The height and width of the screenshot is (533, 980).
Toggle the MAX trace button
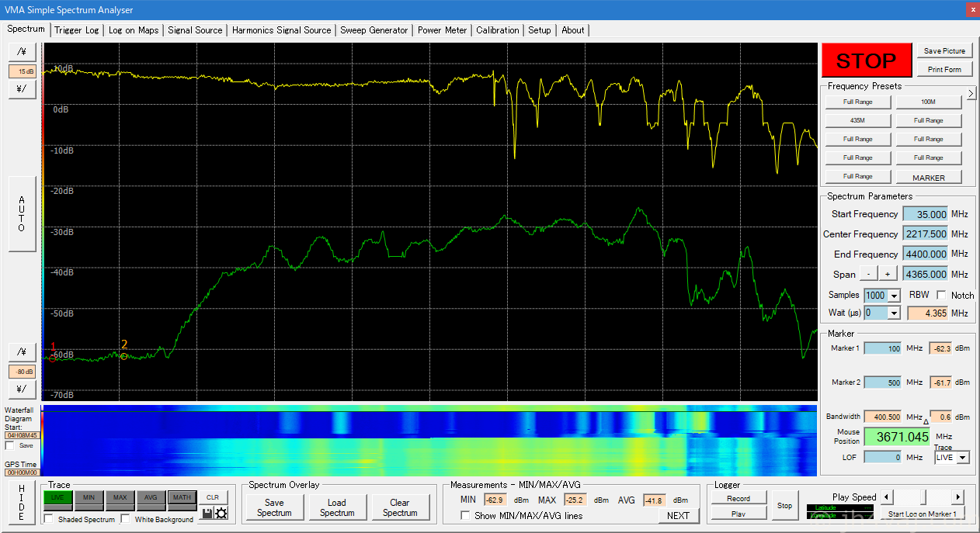(120, 497)
